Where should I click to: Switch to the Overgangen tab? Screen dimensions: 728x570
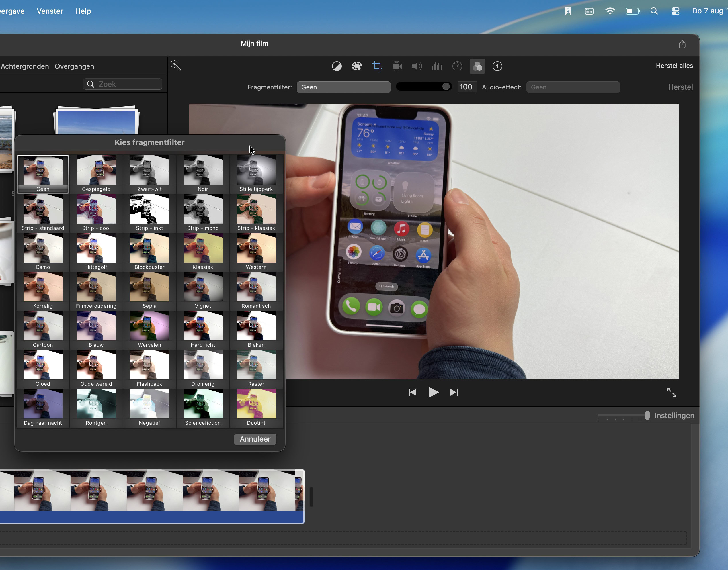pos(74,66)
